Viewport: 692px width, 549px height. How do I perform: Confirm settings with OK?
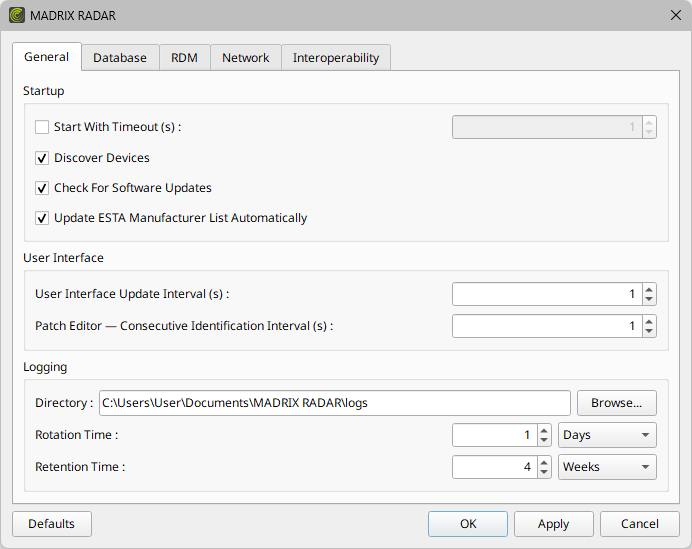[x=468, y=524]
